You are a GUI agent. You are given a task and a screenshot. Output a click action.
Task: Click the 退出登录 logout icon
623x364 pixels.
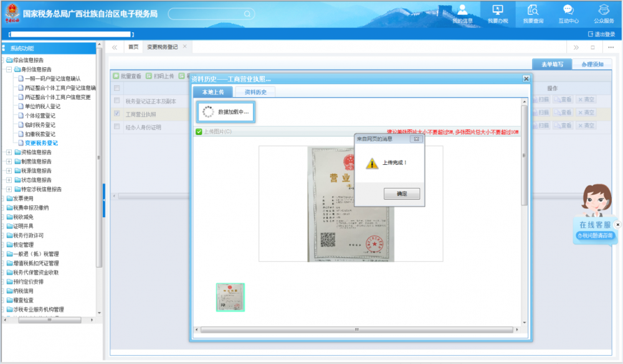[x=591, y=34]
